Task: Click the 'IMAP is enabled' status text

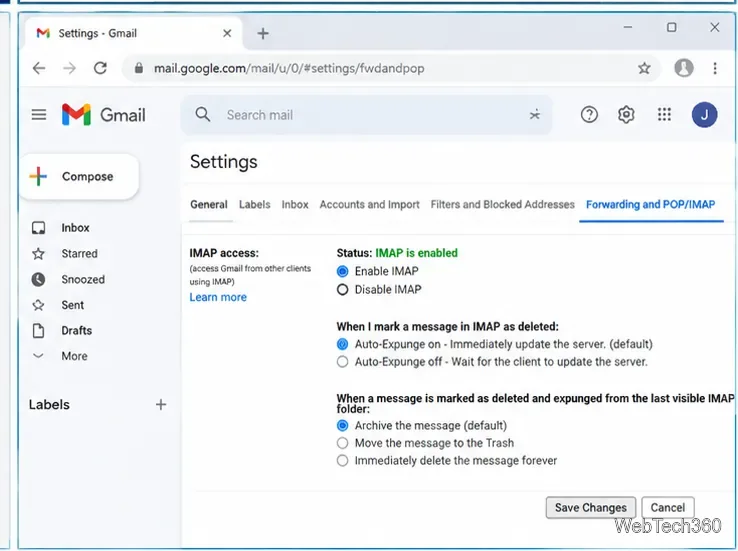Action: [416, 253]
